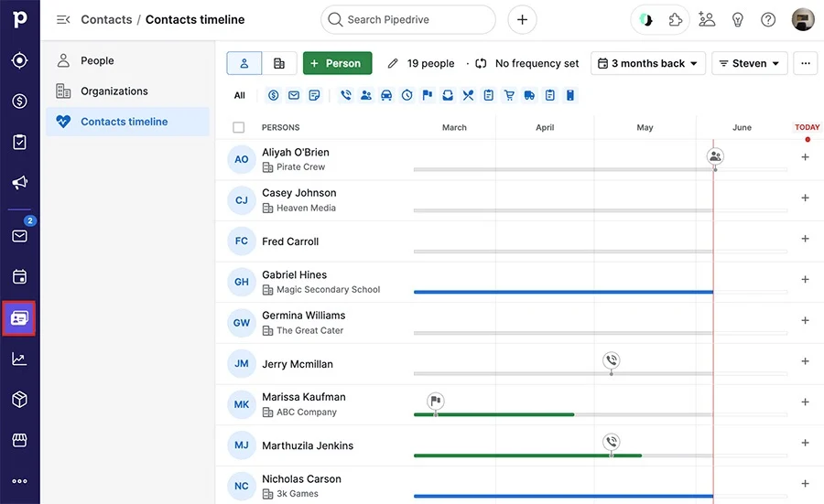Click Marissa Kaufman's flag marker on the timeline
Screen dimensions: 824x504
tap(436, 402)
